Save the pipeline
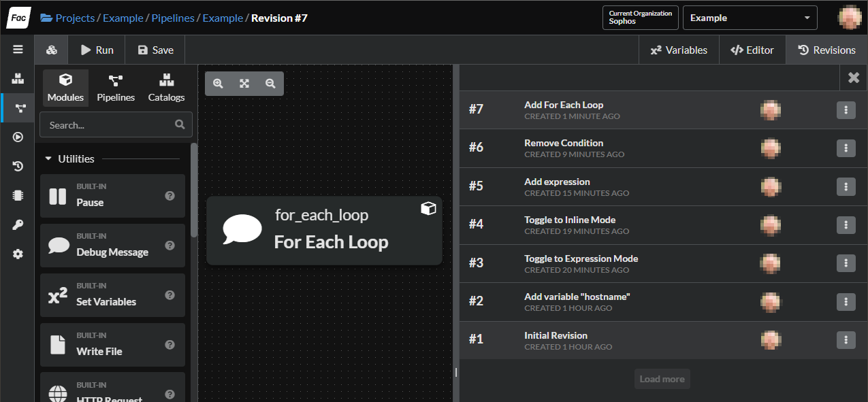Screen dimensions: 868x402 point(155,50)
